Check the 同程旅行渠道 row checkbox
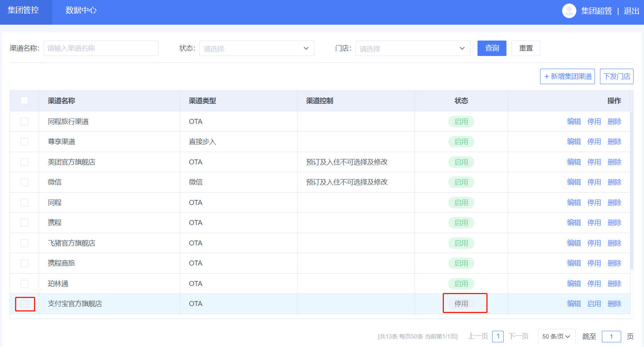 click(x=24, y=122)
